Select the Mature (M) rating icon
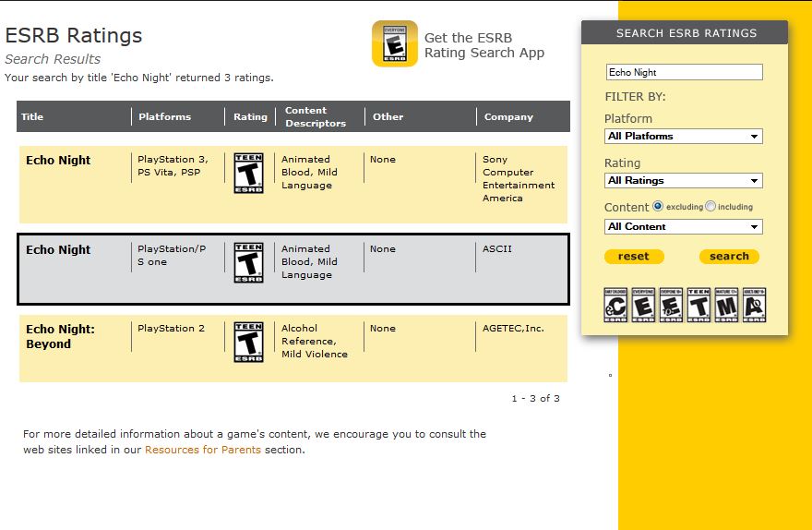812x530 pixels. point(726,305)
